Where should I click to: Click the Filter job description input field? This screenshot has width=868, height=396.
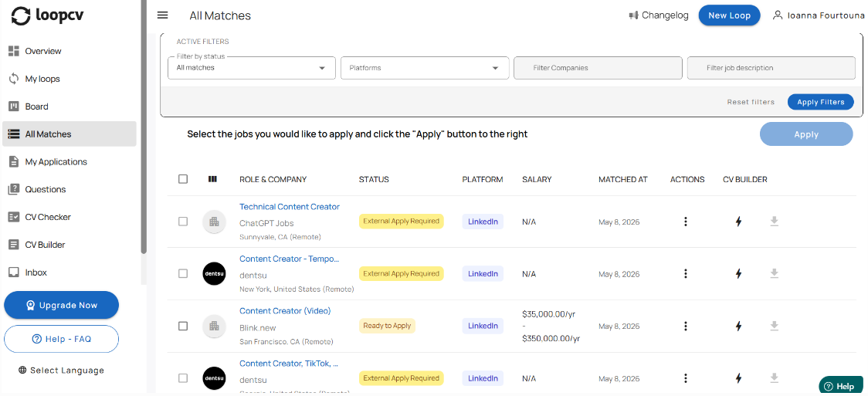(x=771, y=68)
